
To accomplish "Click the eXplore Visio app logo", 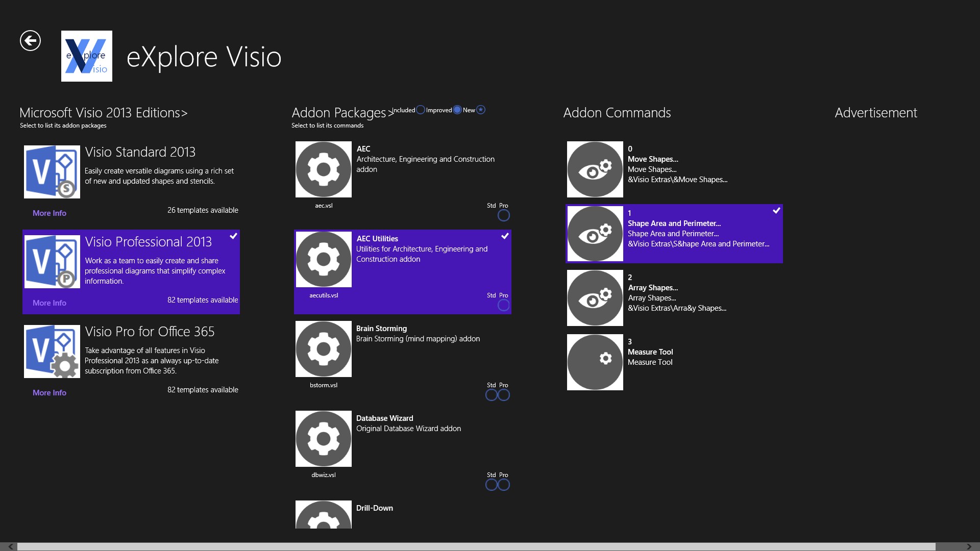I will 86,56.
